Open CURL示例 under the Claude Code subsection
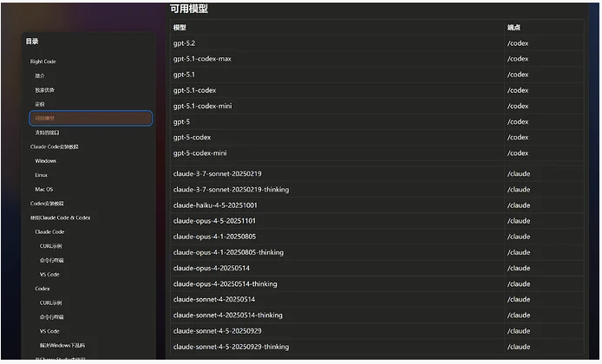This screenshot has height=364, width=602. [x=50, y=246]
